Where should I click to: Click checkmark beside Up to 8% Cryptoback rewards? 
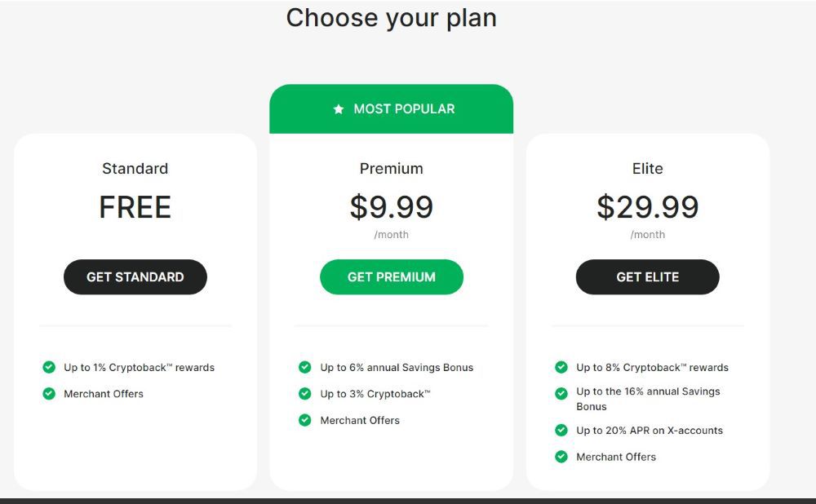pos(561,367)
